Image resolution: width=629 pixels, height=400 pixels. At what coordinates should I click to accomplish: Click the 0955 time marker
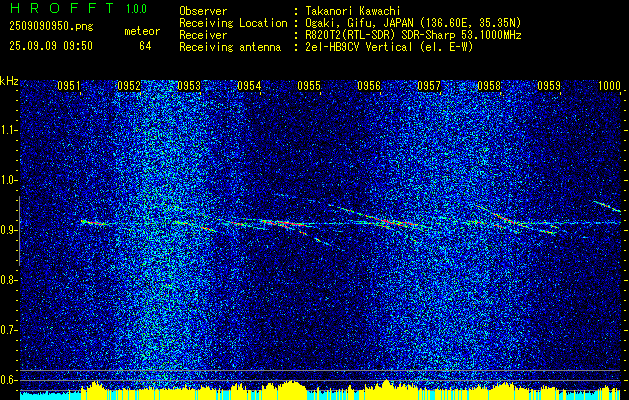pyautogui.click(x=309, y=86)
